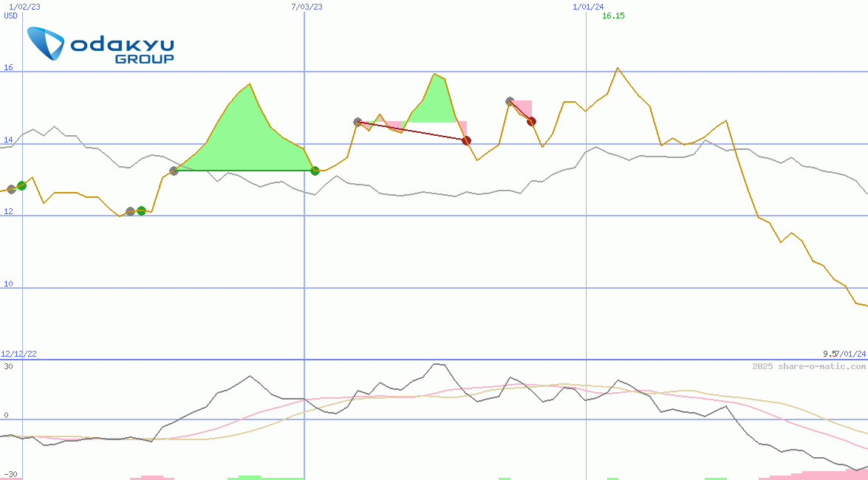Select the 7/03/23 date label
The height and width of the screenshot is (480, 868).
pos(307,7)
